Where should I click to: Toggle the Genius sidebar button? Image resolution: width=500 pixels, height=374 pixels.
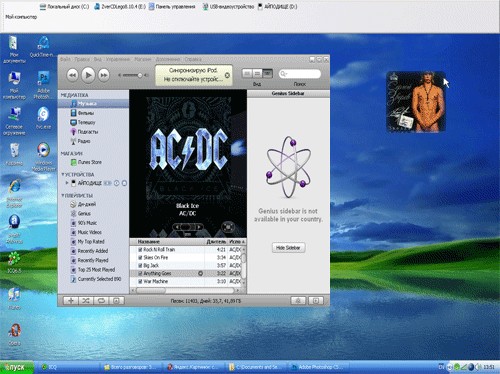coord(316,301)
